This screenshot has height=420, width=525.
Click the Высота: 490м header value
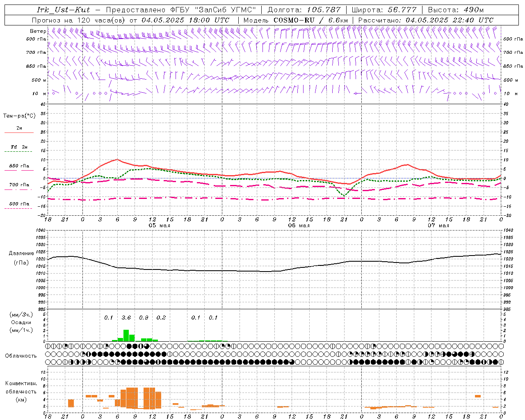(456, 10)
